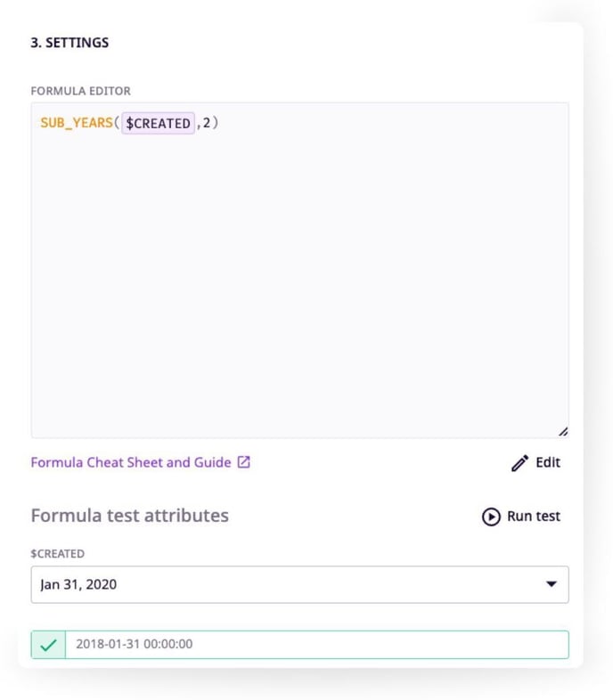
Task: Click the Run test button text
Action: pos(534,517)
